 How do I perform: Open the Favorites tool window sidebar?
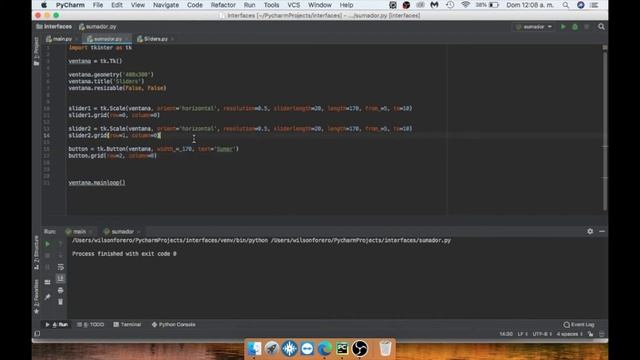click(36, 297)
